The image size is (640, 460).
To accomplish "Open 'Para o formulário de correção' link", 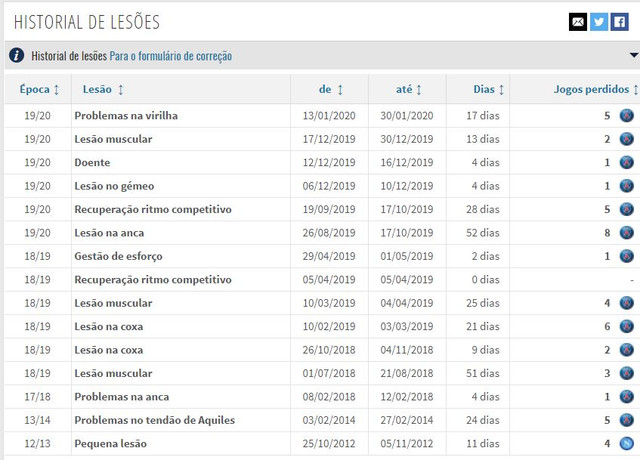I will click(x=171, y=56).
